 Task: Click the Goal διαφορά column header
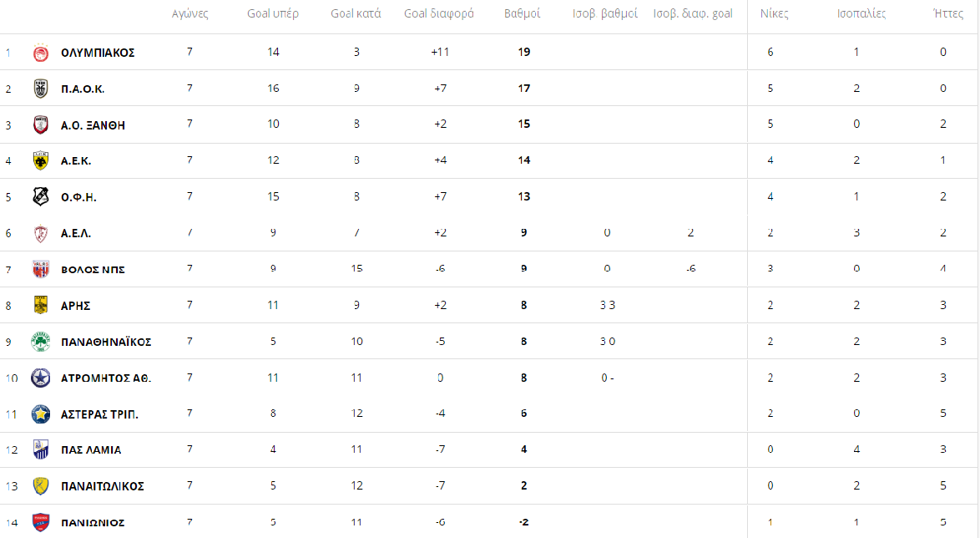pos(439,14)
